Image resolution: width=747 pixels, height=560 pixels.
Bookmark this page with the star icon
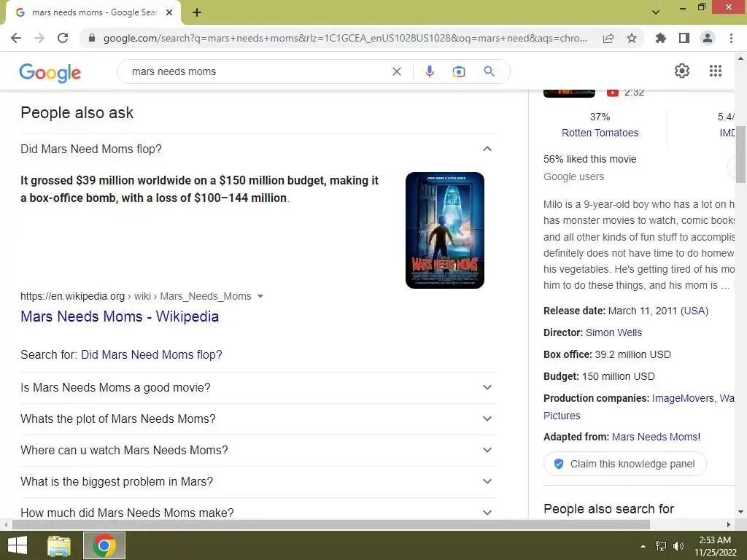tap(632, 38)
